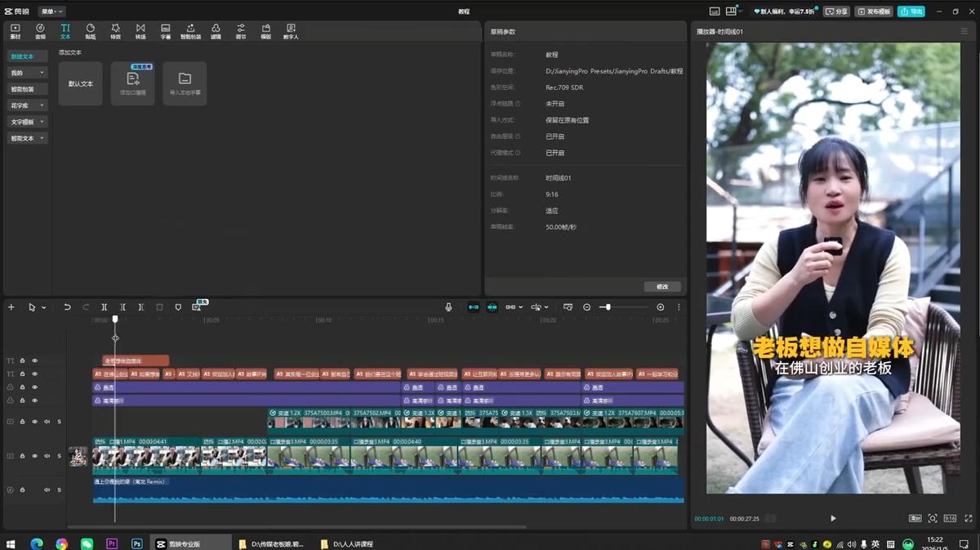Toggle lock on the audio music track
This screenshot has width=980, height=550.
22,490
